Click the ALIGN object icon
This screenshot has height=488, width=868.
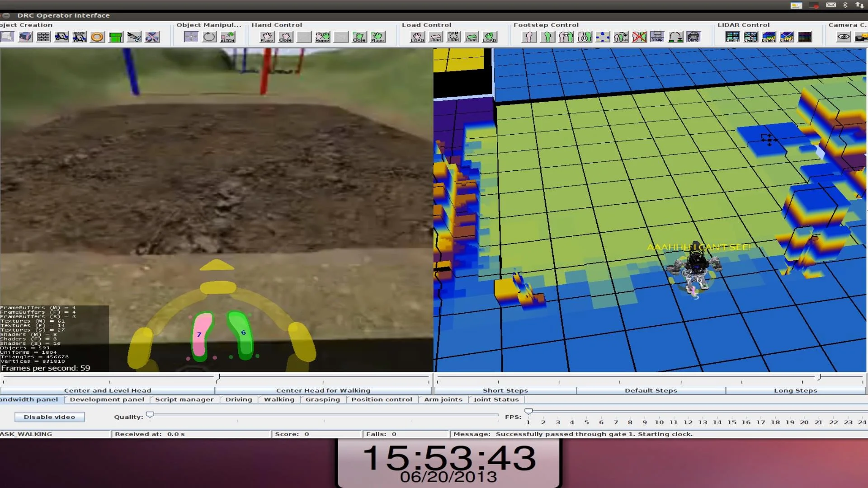(228, 37)
